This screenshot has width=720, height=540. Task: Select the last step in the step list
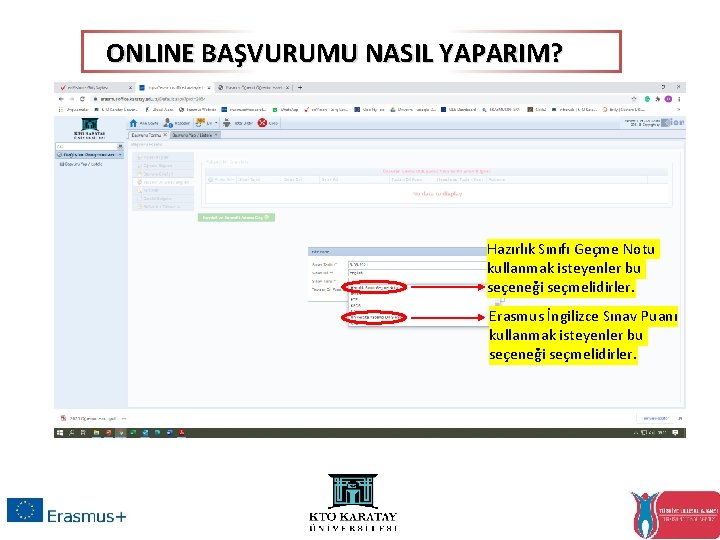point(163,207)
